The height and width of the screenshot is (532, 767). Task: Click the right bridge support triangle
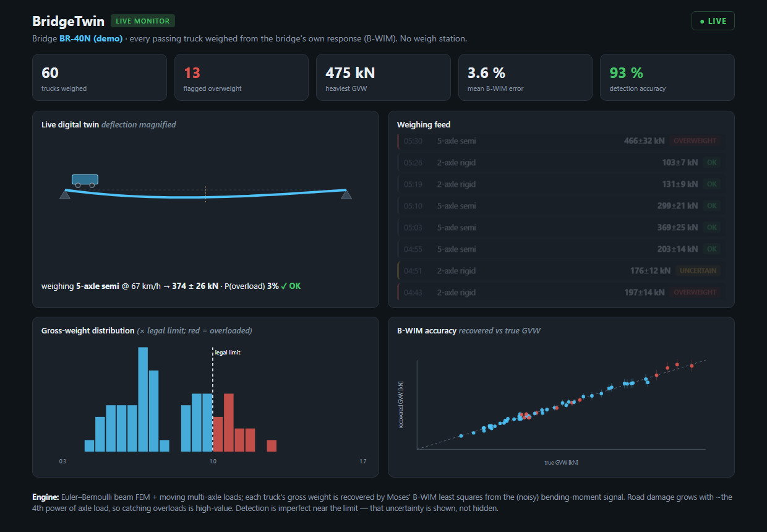(x=346, y=194)
